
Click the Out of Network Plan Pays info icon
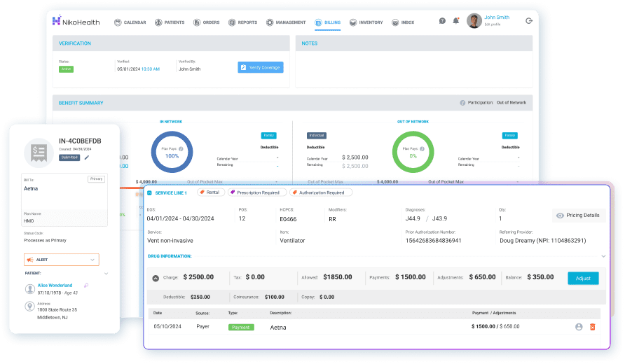422,149
